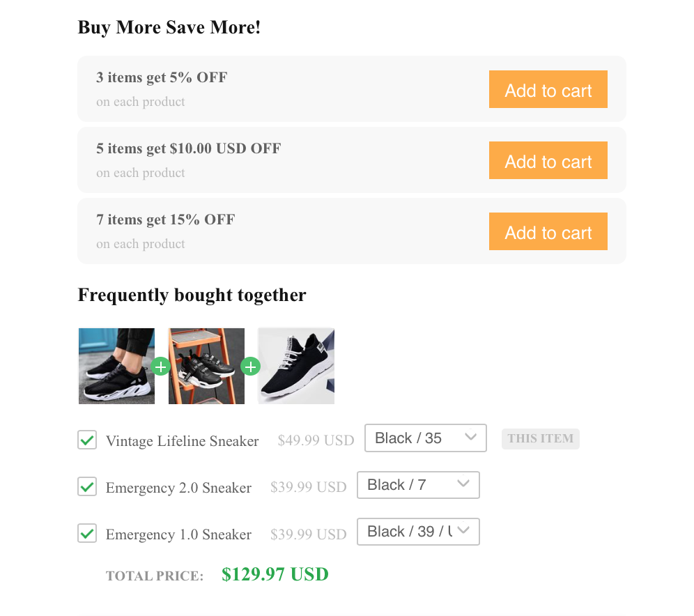Uncheck the Vintage Lifeline Sneaker checkbox
Image resolution: width=694 pixels, height=616 pixels.
tap(86, 440)
